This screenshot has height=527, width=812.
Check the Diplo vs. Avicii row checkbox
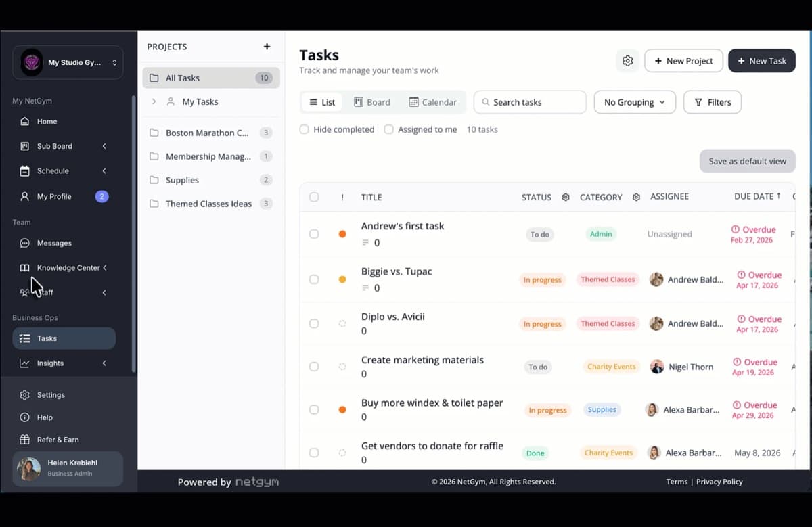click(x=314, y=324)
